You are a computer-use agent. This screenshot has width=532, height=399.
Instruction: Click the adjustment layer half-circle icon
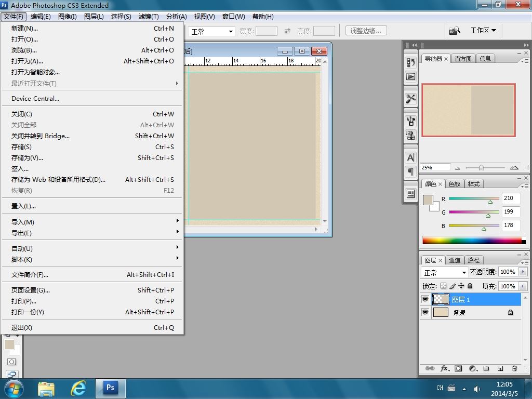click(473, 368)
